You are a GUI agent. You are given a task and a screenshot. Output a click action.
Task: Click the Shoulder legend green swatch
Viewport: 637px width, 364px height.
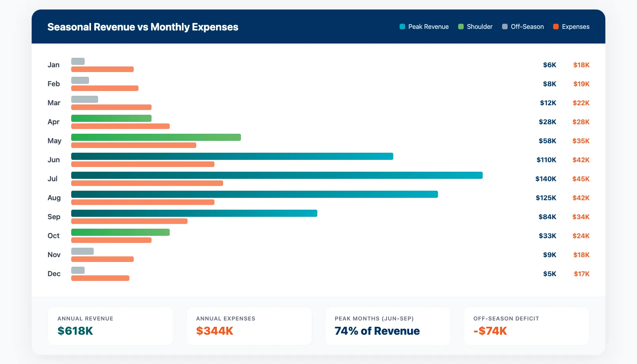(461, 27)
